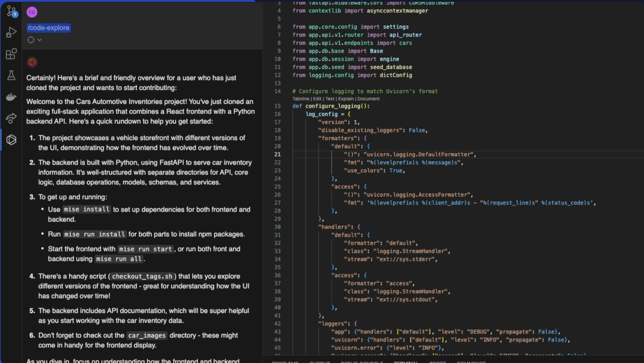Click 'uvicorn.logging.DefaultFormatter' string on line 21
Image resolution: width=644 pixels, height=363 pixels.
tap(418, 155)
